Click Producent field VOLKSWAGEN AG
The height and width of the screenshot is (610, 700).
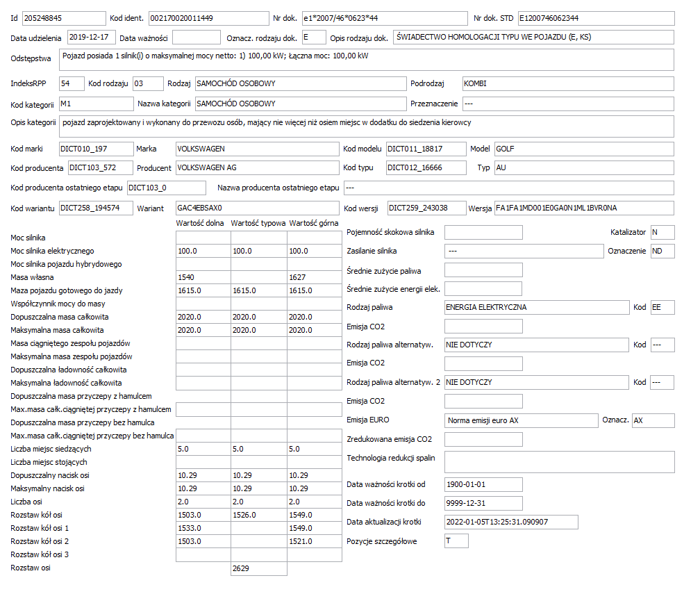[257, 168]
